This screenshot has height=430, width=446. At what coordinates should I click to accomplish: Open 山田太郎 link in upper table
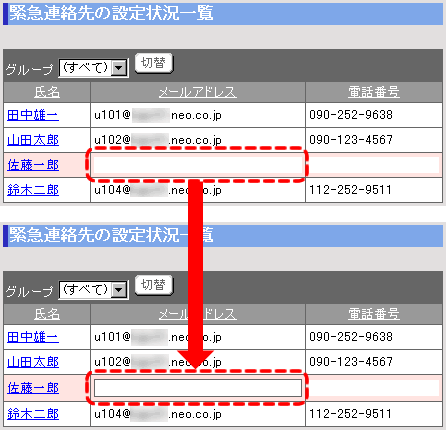point(33,140)
